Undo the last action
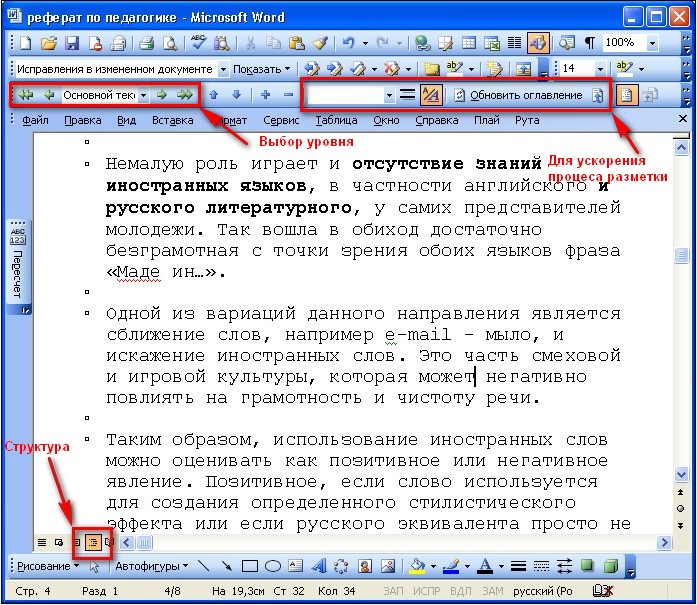This screenshot has height=605, width=697. pos(349,43)
